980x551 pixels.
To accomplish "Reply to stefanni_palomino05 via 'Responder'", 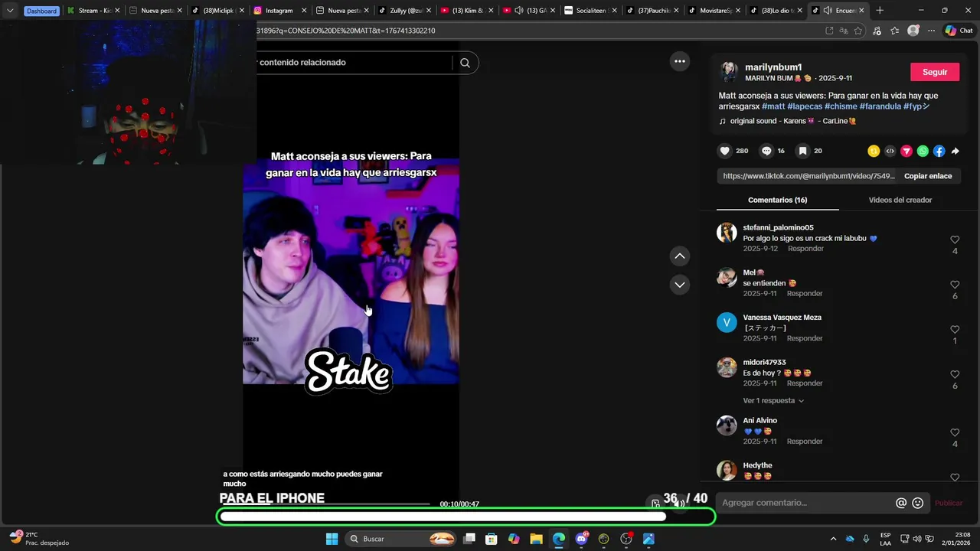I will click(805, 249).
